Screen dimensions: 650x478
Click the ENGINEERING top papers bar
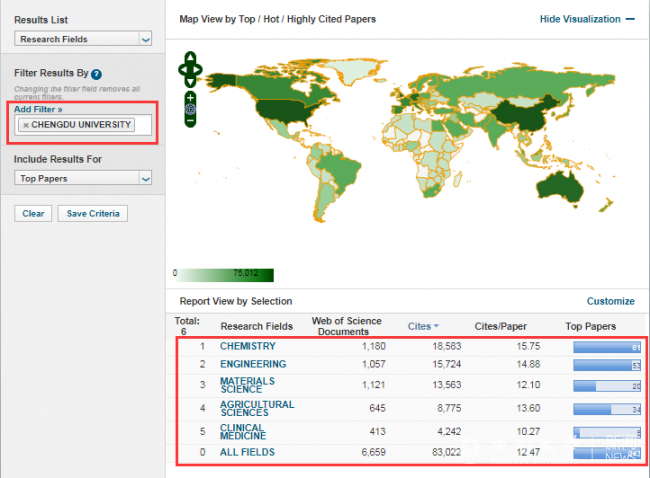[x=607, y=365]
